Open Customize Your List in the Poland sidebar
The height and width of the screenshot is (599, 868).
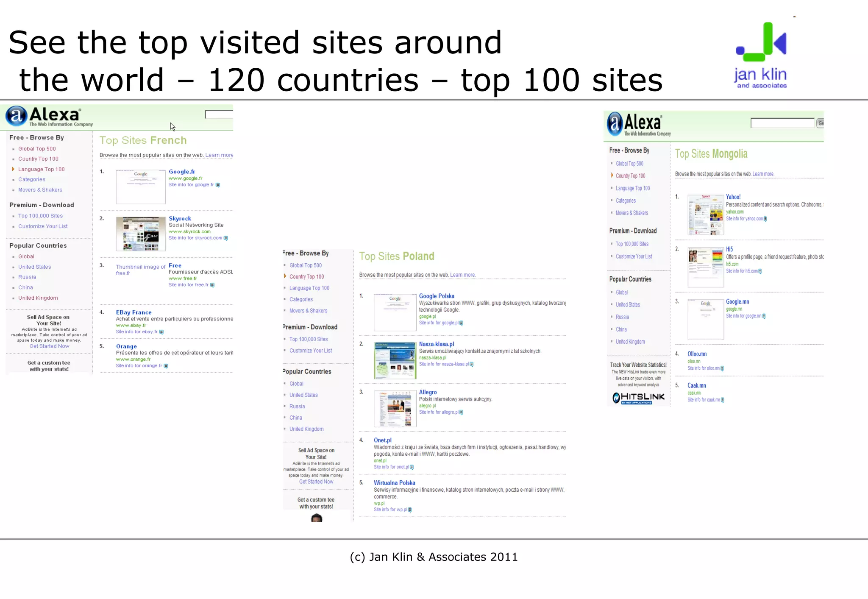click(x=311, y=351)
